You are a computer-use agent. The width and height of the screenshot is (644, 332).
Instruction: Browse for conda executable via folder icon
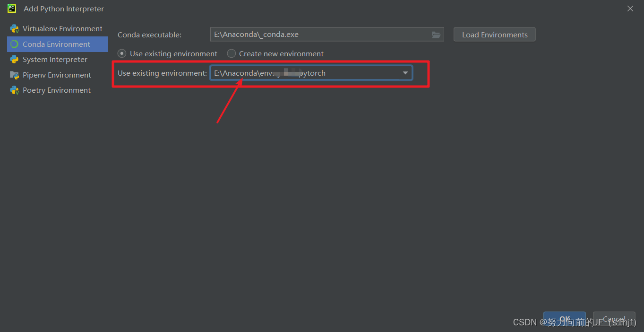436,35
